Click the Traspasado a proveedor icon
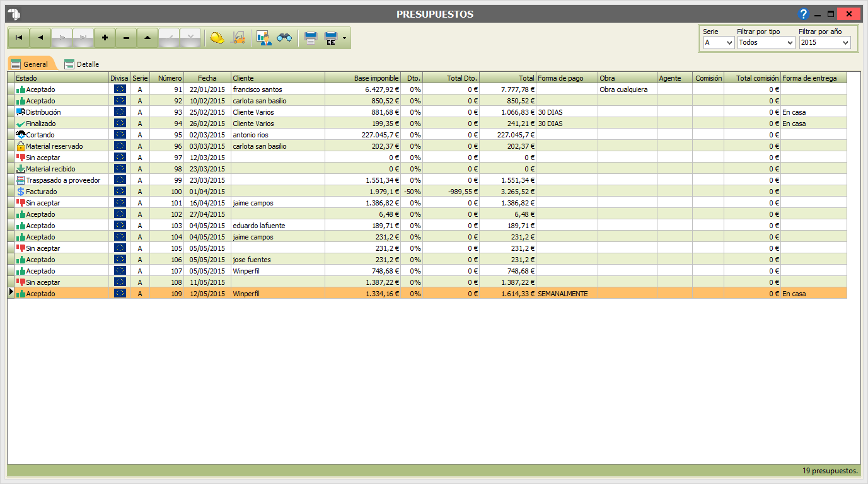868x484 pixels. click(20, 180)
